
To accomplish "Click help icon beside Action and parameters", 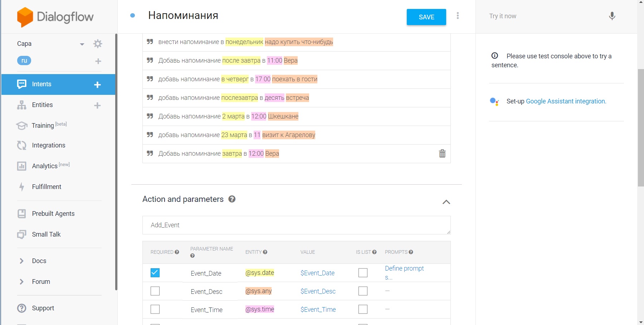I will 232,199.
